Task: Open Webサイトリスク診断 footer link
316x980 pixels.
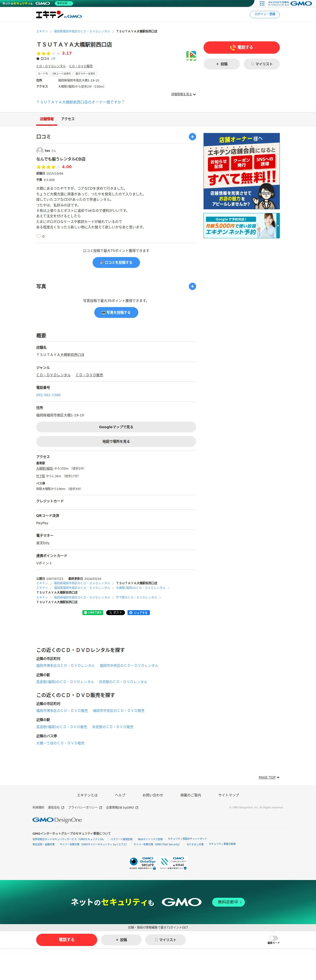Action: (x=150, y=839)
